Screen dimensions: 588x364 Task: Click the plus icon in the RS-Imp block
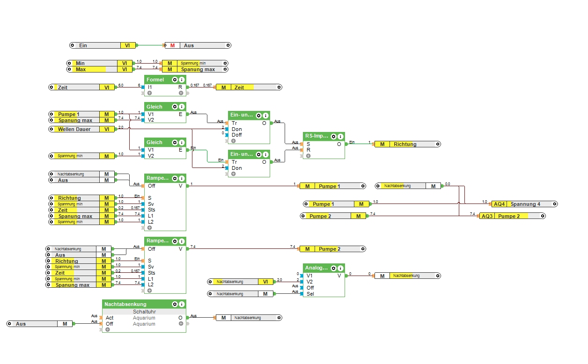coord(308,156)
